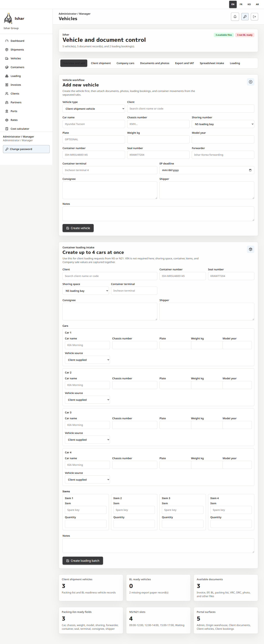The height and width of the screenshot is (644, 264).
Task: Switch to Spreadsheet intake tab
Action: pos(212,63)
